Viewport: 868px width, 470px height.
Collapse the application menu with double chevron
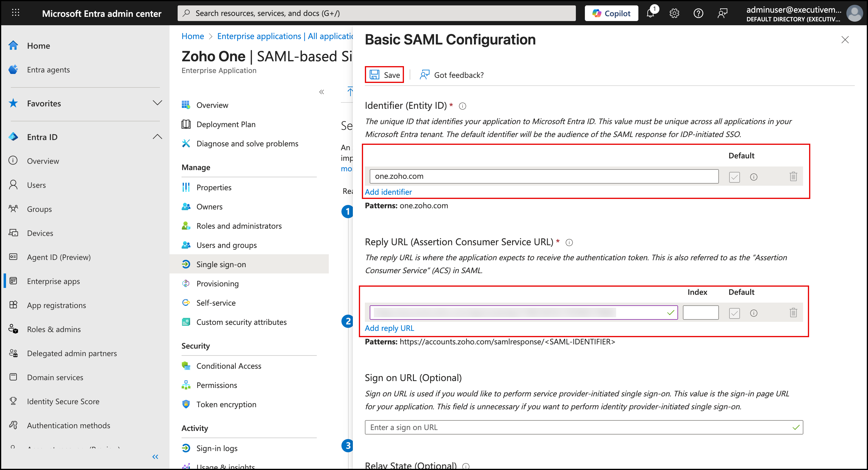coord(322,92)
